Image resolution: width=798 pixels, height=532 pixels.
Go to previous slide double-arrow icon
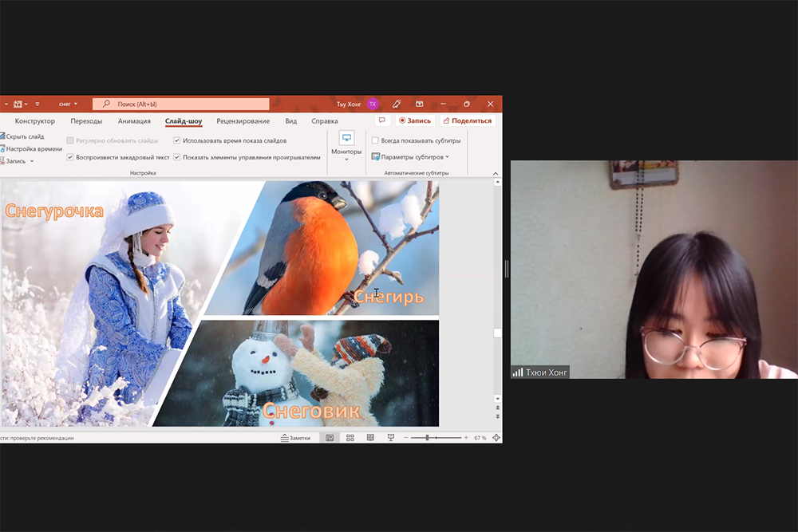497,408
